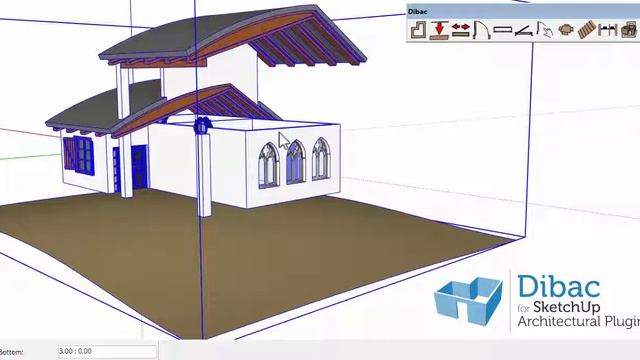640x360 pixels.
Task: Open the Dibac components icon
Action: (x=566, y=29)
